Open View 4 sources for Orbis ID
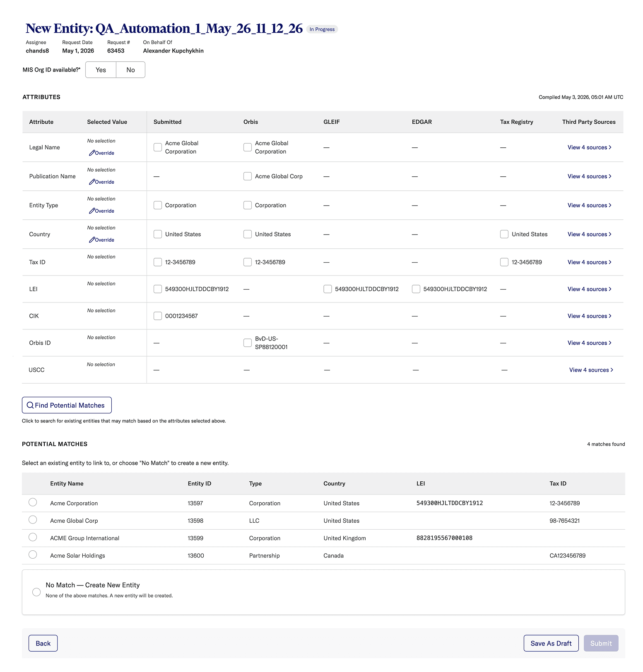The width and height of the screenshot is (643, 672). [589, 343]
